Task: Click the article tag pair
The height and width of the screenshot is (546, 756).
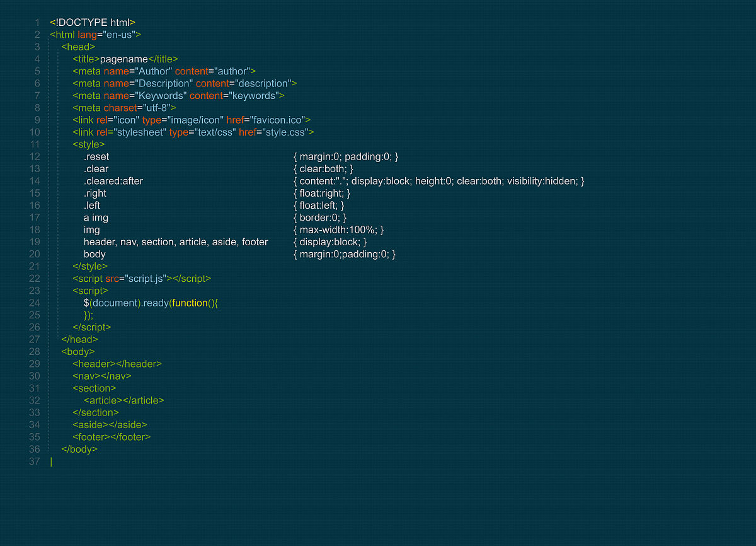Action: pyautogui.click(x=123, y=400)
